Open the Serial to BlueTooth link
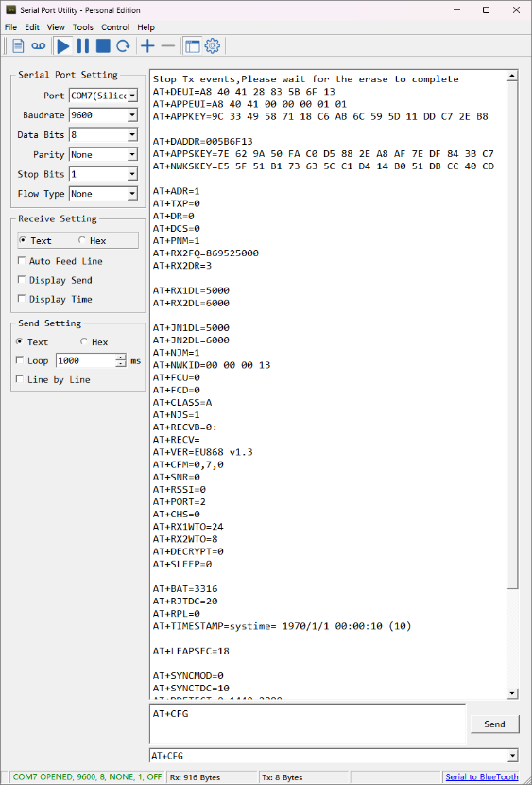The width and height of the screenshot is (532, 785). 482,777
